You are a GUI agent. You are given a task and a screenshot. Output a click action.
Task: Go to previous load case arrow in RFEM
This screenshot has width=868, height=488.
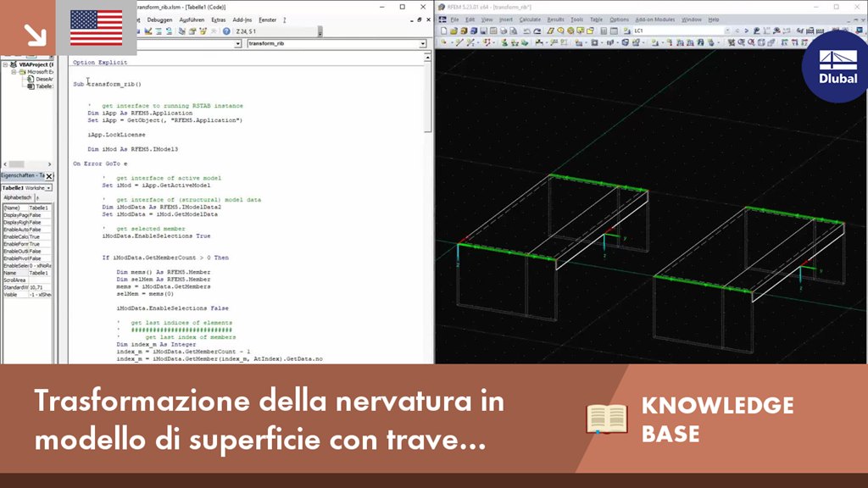737,31
